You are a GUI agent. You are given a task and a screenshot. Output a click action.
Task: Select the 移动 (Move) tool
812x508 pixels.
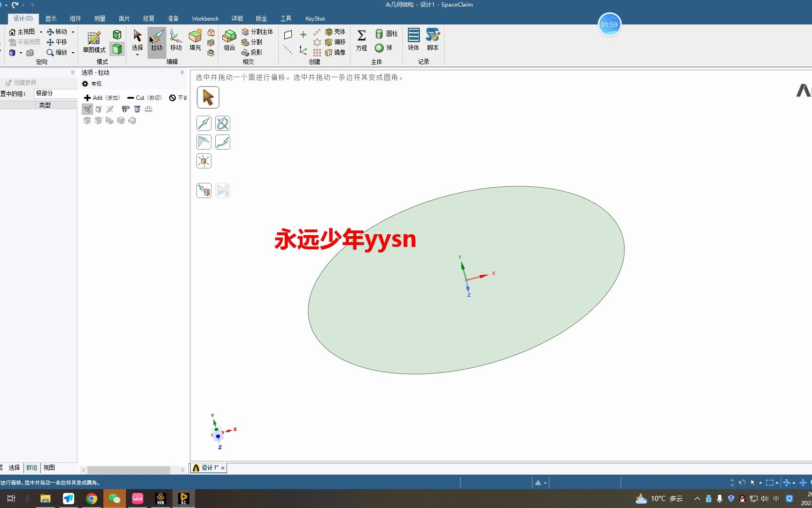(175, 41)
